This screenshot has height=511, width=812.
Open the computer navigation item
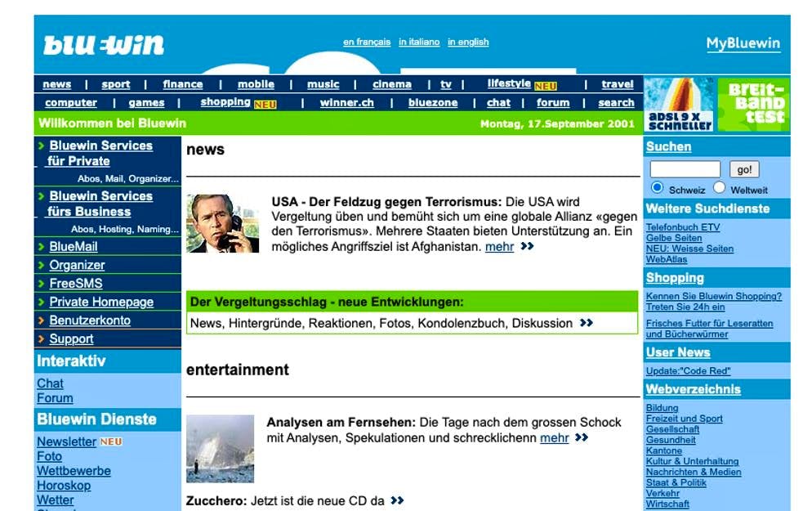(x=71, y=103)
